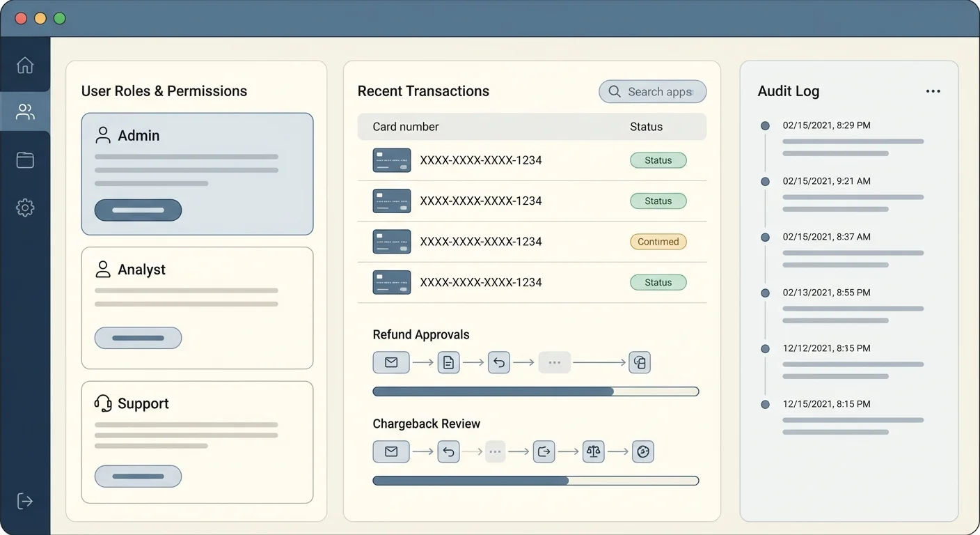980x535 pixels.
Task: Click the Chargeback Review progress bar
Action: [x=536, y=481]
